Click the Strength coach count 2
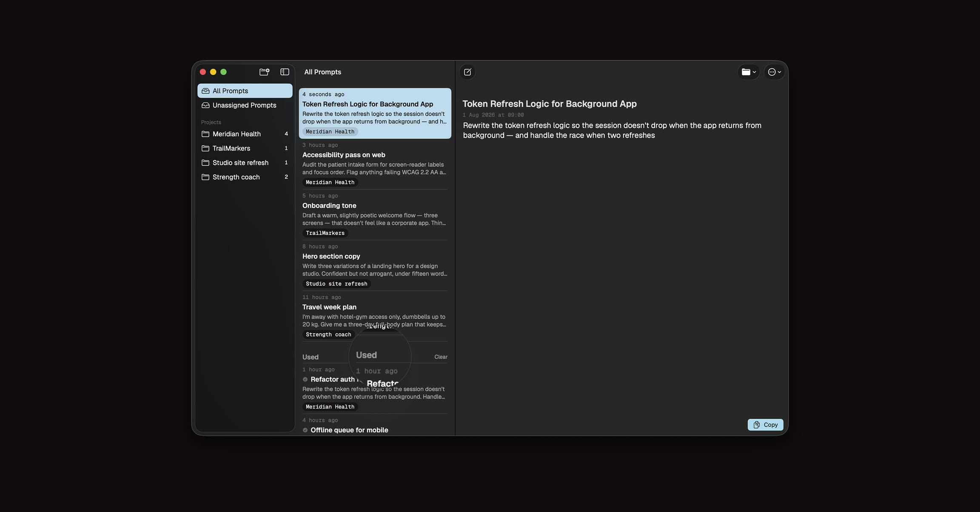980x512 pixels. (x=286, y=177)
